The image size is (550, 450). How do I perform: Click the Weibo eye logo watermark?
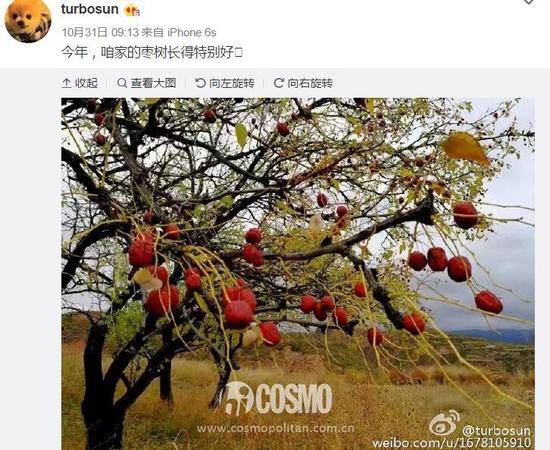(x=444, y=423)
